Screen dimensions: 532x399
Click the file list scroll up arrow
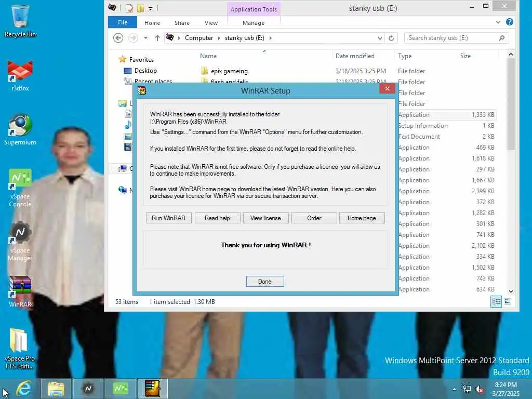pyautogui.click(x=511, y=54)
